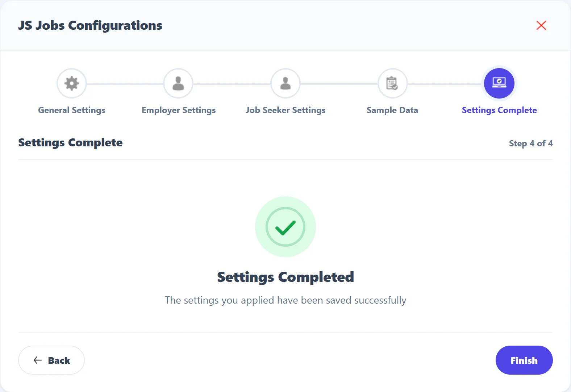Go to the Employer Settings step label
Screen dimensions: 571x392
(x=179, y=110)
